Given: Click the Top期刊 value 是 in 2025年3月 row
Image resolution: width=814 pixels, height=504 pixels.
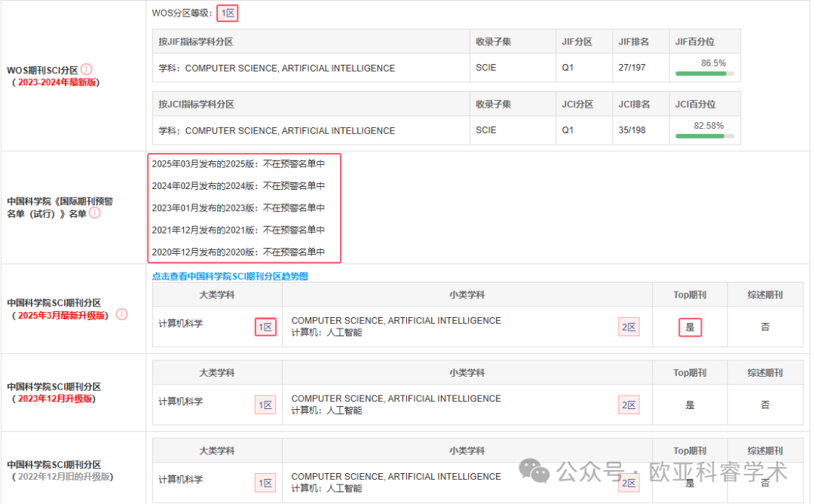Looking at the screenshot, I should click(690, 327).
